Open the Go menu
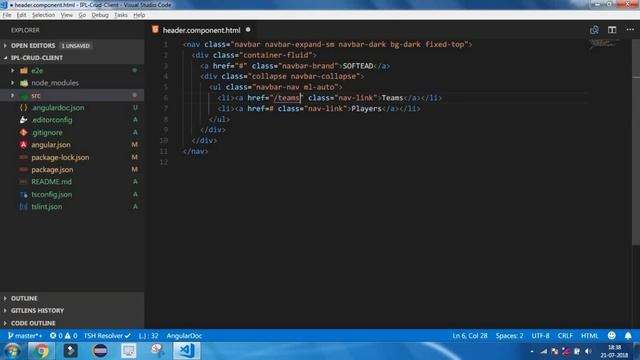 82,15
